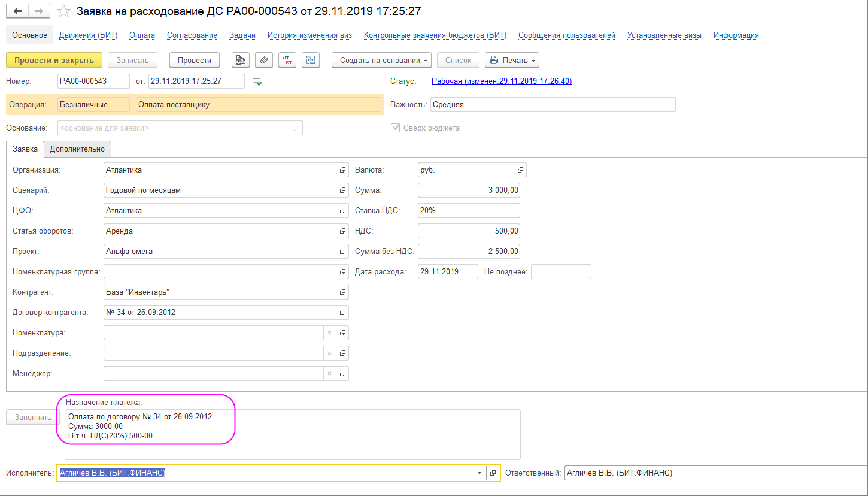
Task: Click the Провести и закрыть button
Action: click(54, 60)
